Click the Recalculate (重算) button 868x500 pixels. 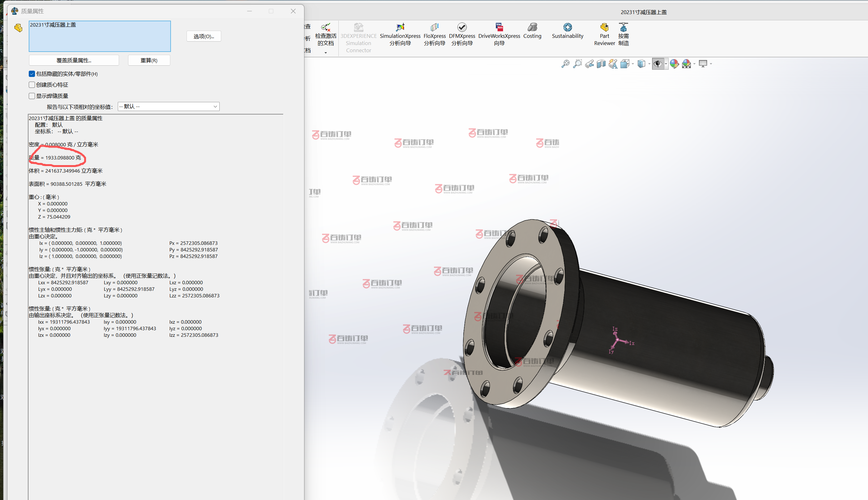click(149, 60)
